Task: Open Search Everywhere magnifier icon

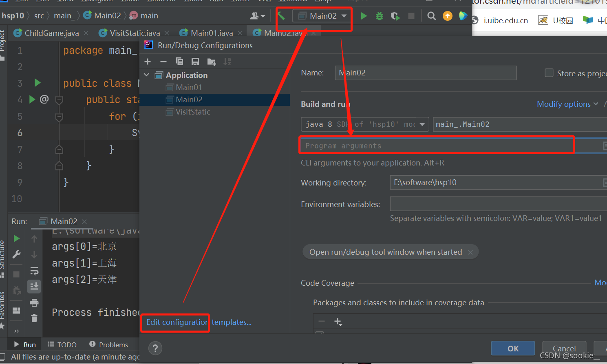Action: pos(431,16)
